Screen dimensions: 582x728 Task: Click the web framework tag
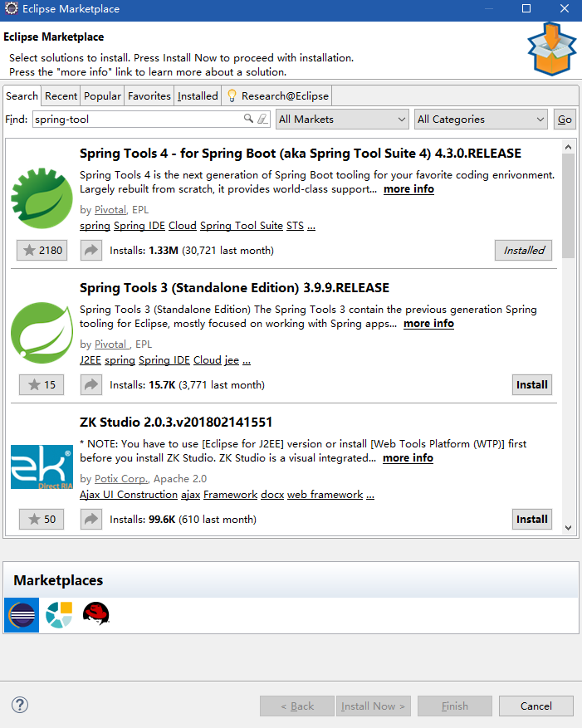(325, 495)
